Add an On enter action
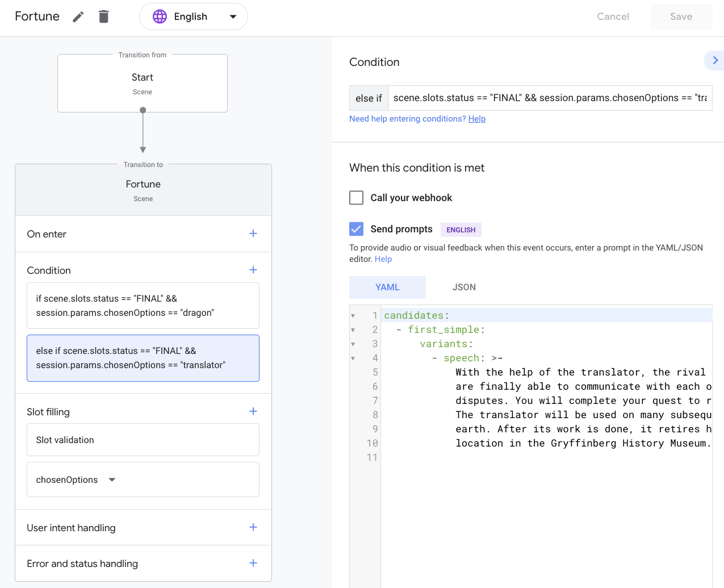724x588 pixels. pyautogui.click(x=253, y=233)
